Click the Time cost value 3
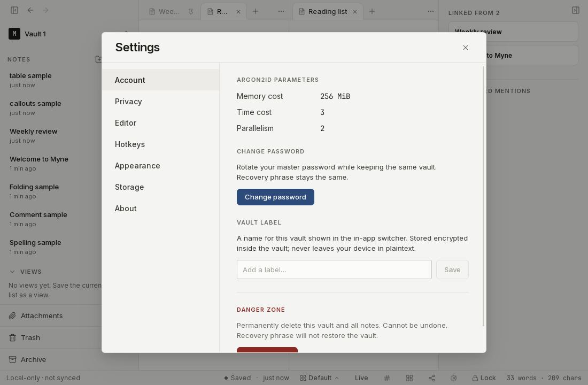 [322, 112]
